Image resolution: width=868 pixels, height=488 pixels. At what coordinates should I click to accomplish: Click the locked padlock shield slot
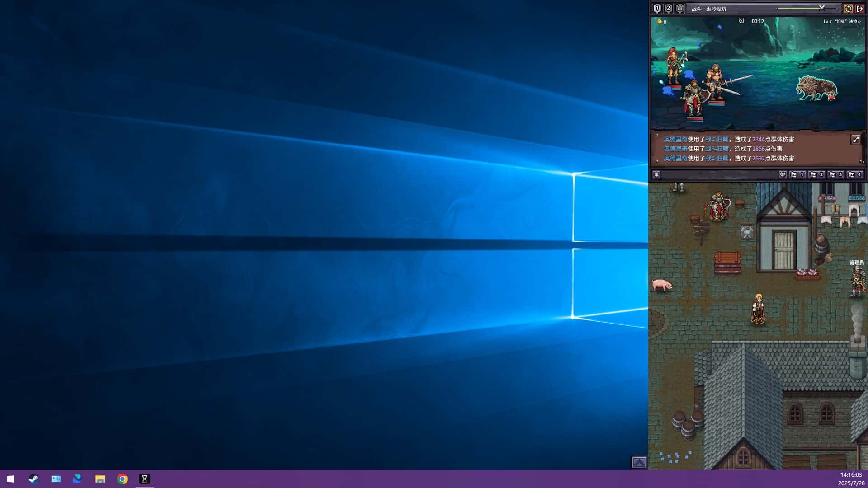679,9
